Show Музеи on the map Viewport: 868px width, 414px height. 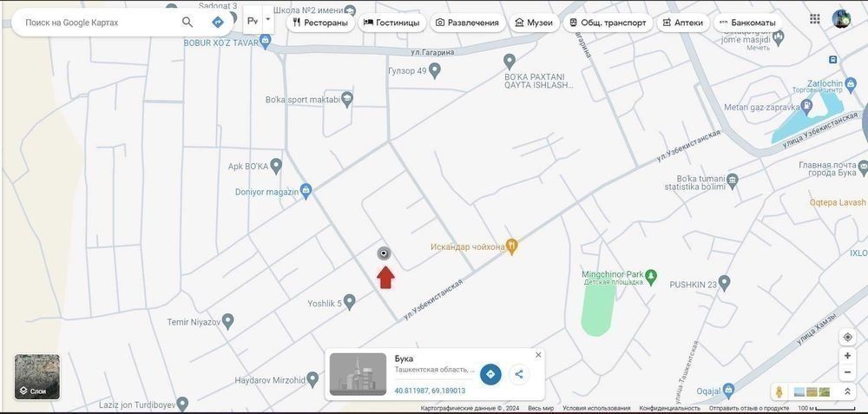coord(533,23)
